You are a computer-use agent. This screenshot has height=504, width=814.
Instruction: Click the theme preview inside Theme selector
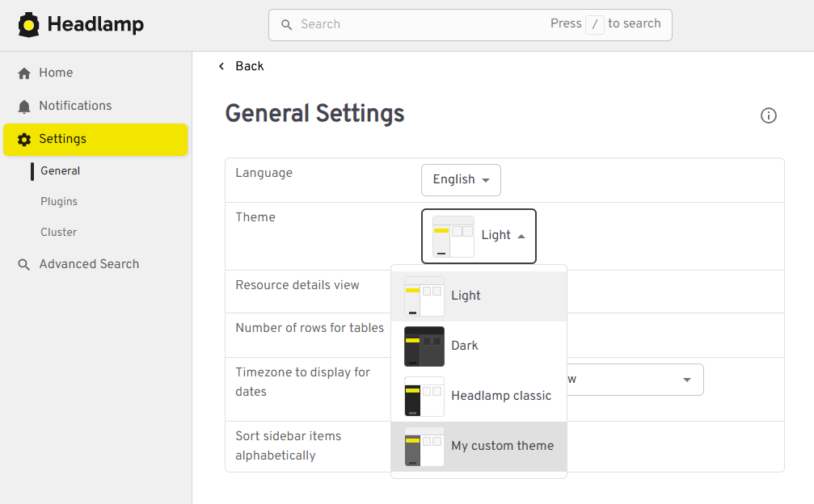click(453, 237)
